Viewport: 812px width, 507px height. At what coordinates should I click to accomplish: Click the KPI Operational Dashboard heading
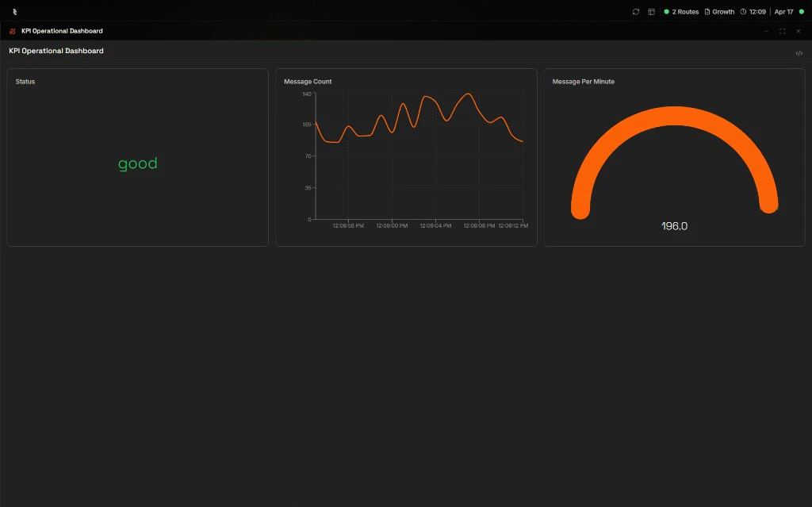tap(56, 51)
